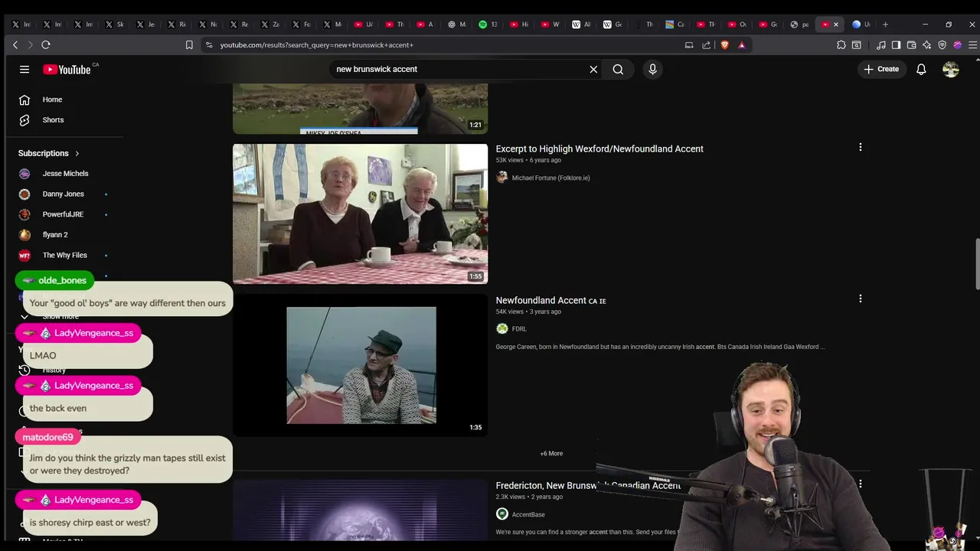Open The Why Files subscription channel

64,255
